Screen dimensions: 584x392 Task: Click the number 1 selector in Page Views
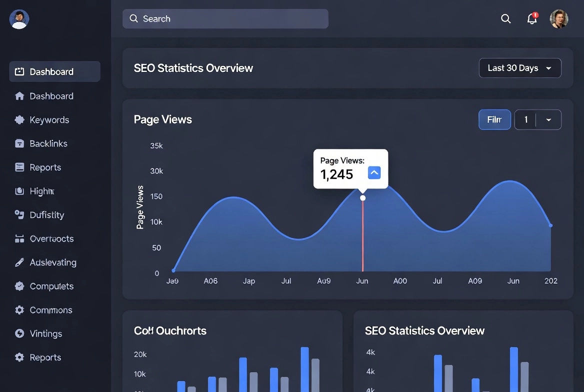point(525,120)
